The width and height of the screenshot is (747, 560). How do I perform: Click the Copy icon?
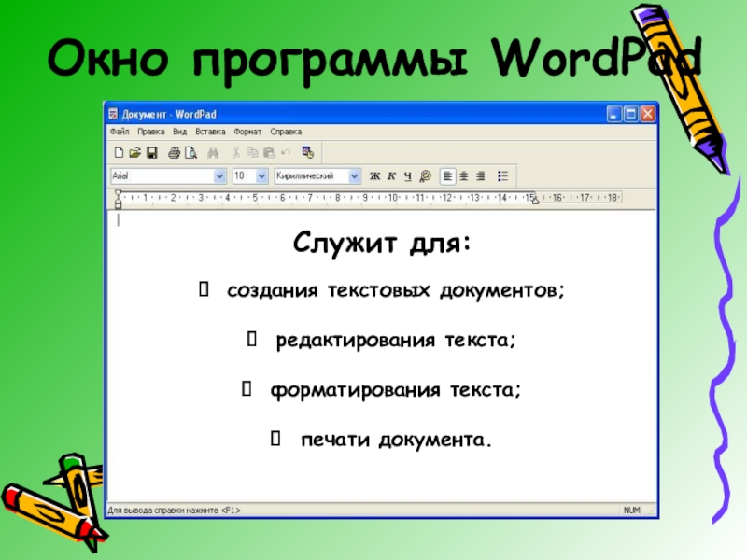pyautogui.click(x=252, y=153)
